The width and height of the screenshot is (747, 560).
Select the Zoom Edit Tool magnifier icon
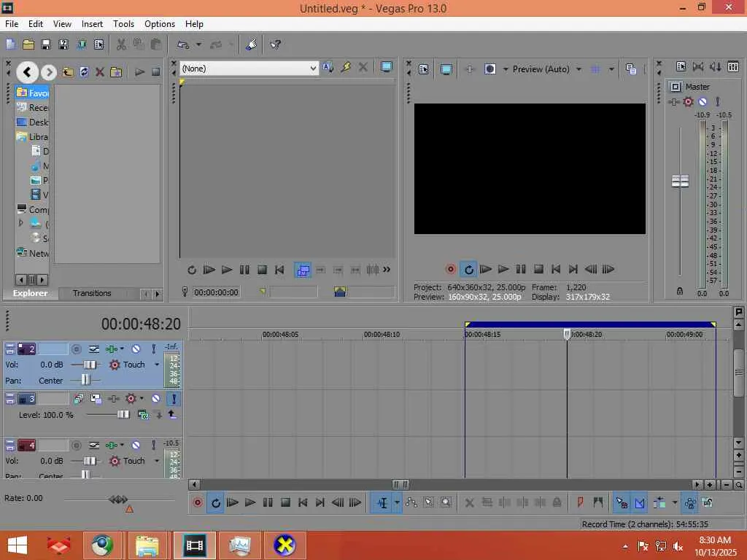click(x=446, y=503)
